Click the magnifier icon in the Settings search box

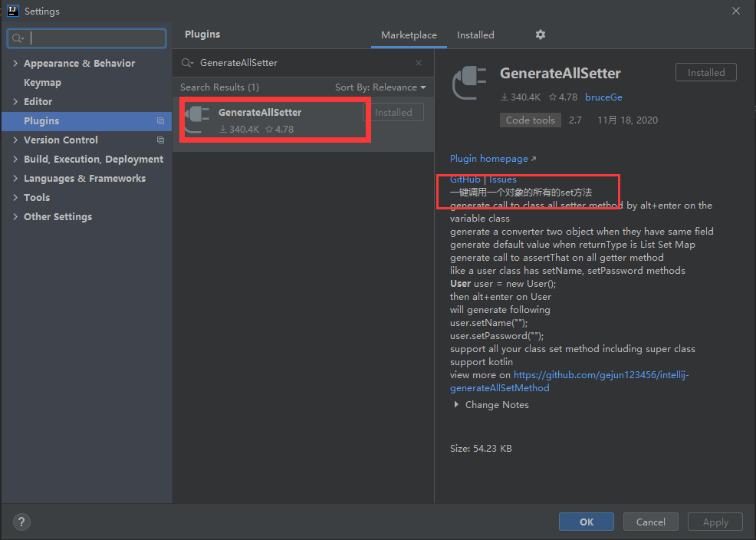click(18, 38)
